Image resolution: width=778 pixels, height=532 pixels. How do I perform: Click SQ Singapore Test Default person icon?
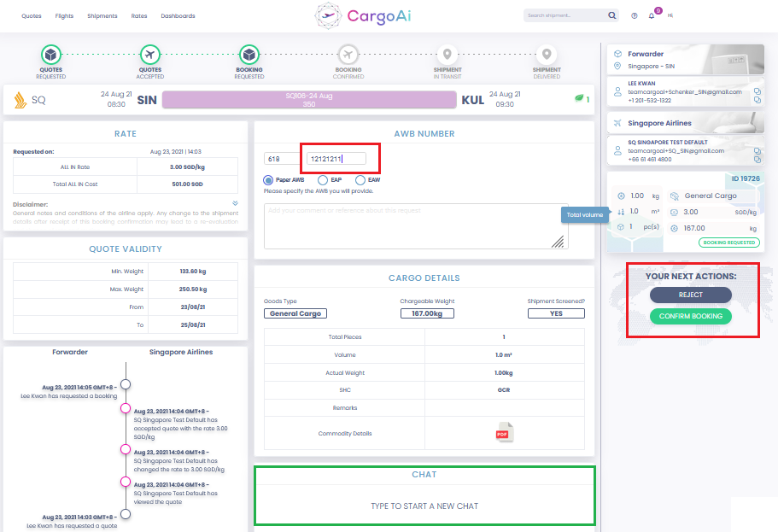coord(617,150)
